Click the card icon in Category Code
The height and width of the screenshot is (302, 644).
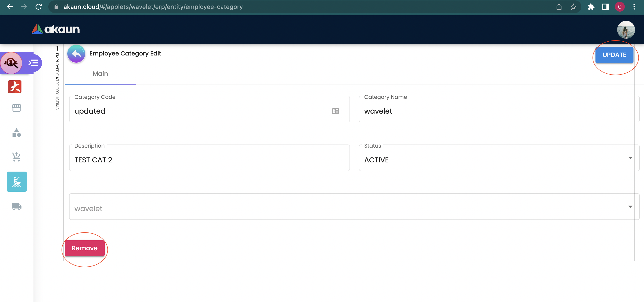(335, 111)
